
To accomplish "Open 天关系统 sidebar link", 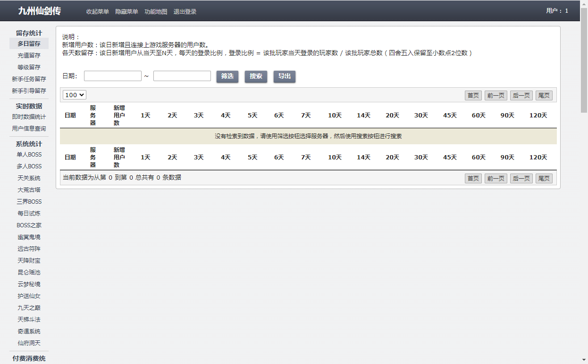I will (x=29, y=178).
